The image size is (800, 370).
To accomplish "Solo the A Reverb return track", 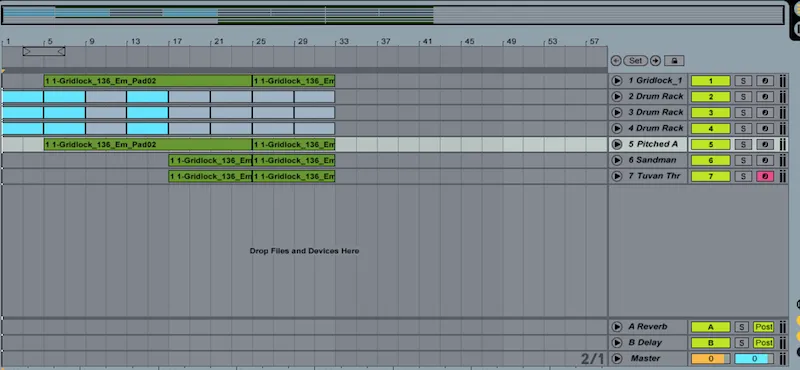I will [x=743, y=327].
